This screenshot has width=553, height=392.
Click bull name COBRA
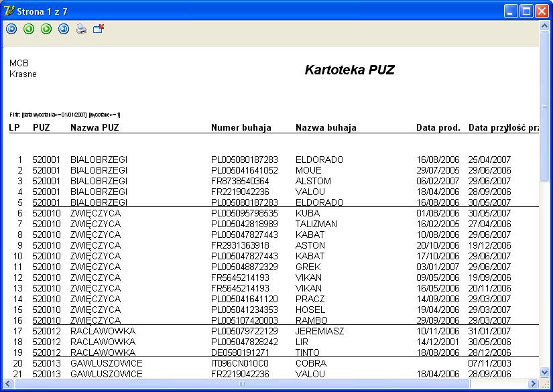click(311, 363)
